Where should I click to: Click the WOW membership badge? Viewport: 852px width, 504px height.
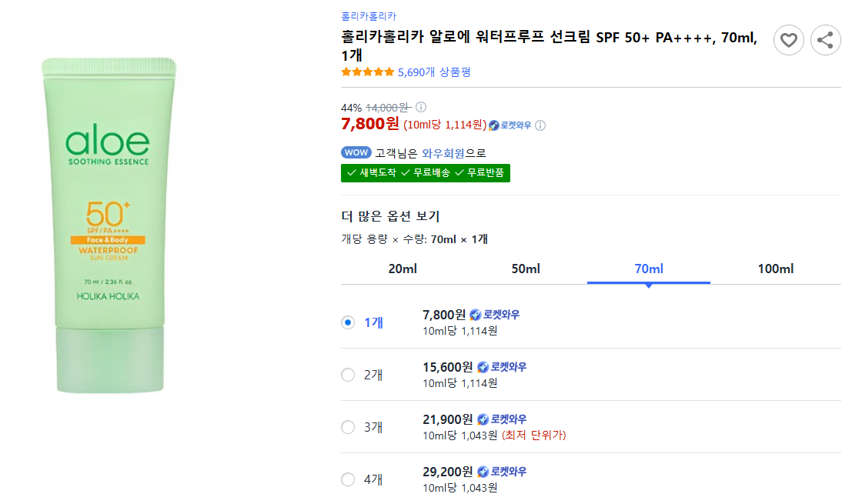point(356,153)
